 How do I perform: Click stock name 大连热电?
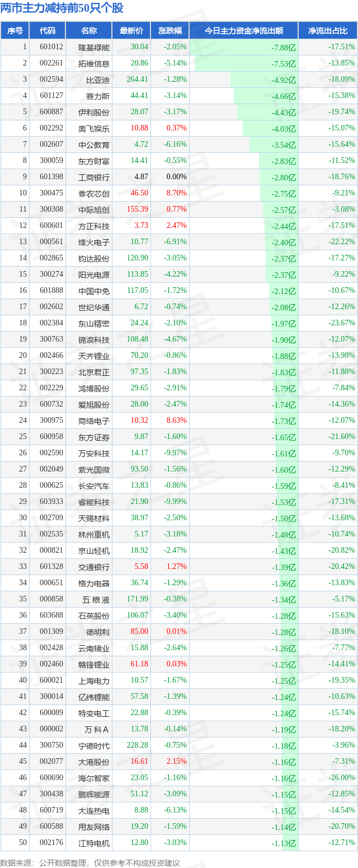[x=94, y=811]
